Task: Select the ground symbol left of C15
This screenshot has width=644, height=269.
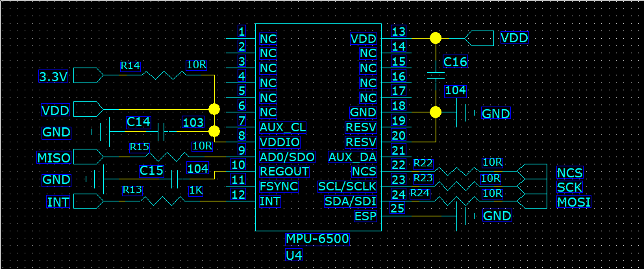Action: (x=95, y=179)
